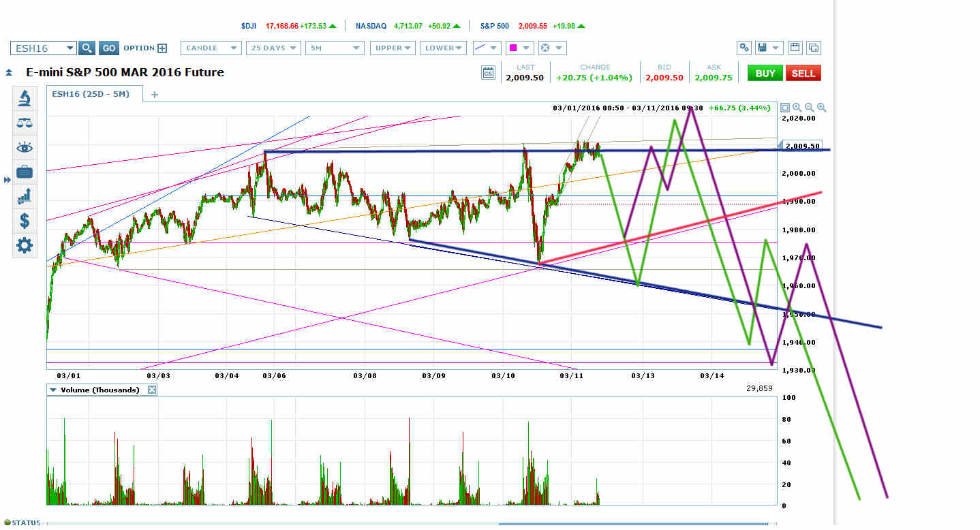Click the 2,009.50 current price axis marker
The height and width of the screenshot is (530, 980).
click(x=799, y=146)
